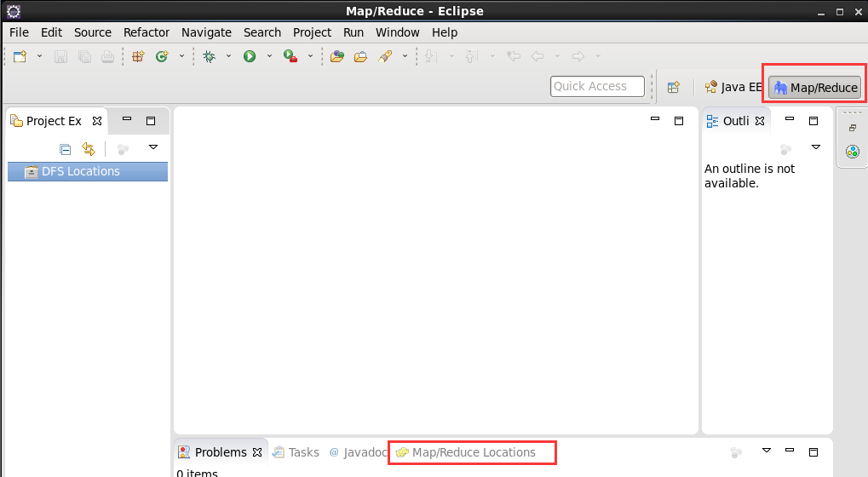This screenshot has width=868, height=477.
Task: Open the New Java Class dropdown arrow
Action: [181, 56]
